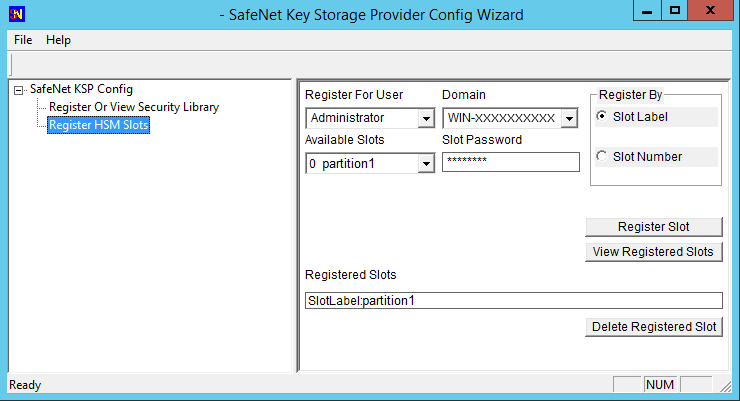This screenshot has height=401, width=740.
Task: Open the File menu
Action: tap(23, 40)
